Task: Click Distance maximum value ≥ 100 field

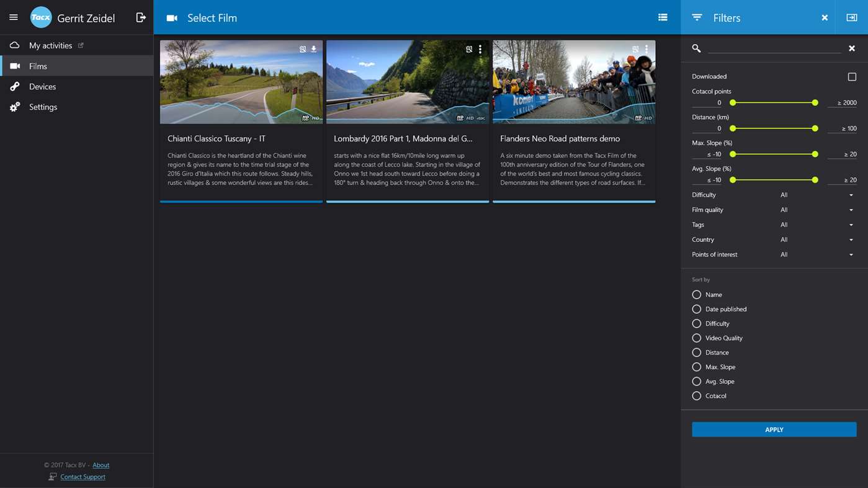Action: click(x=842, y=128)
